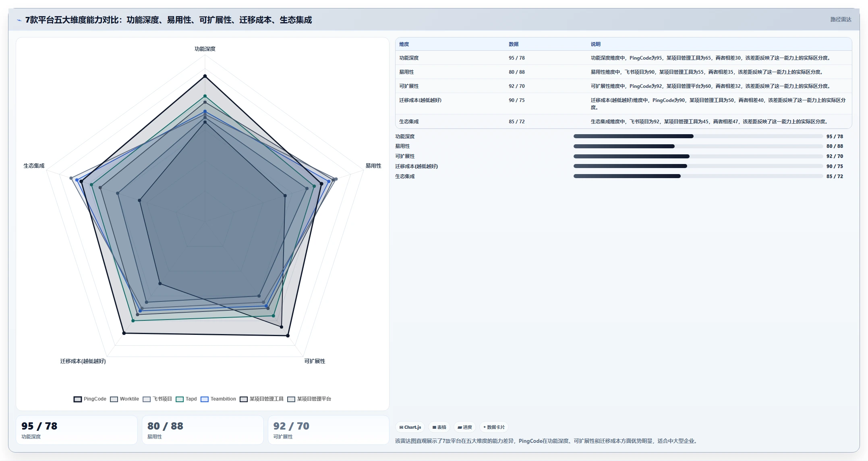Screen dimensions: 868x461
Task: Select the 80 / 88 易用性 data card
Action: 203,430
